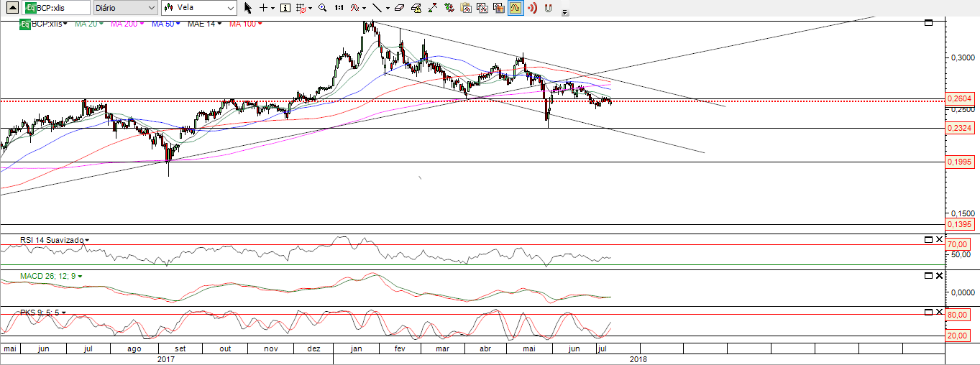This screenshot has width=980, height=365.
Task: Activate the crosshair cursor tool
Action: click(x=263, y=8)
